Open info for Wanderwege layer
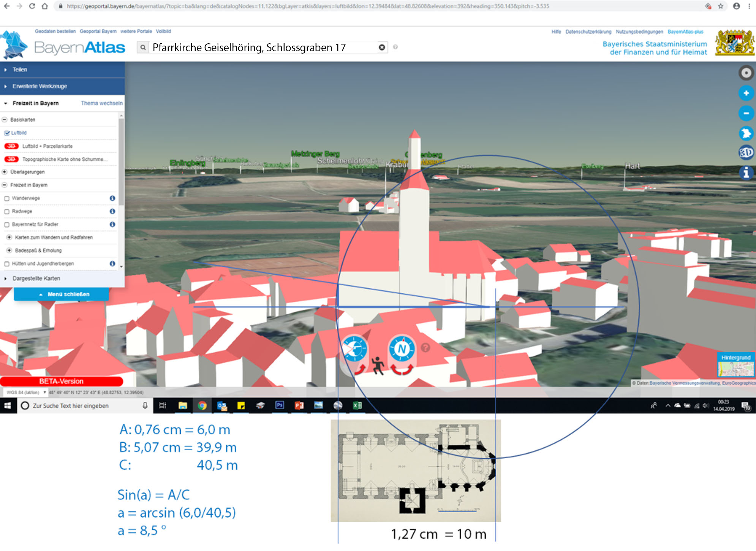Image resolution: width=756 pixels, height=551 pixels. (x=112, y=198)
